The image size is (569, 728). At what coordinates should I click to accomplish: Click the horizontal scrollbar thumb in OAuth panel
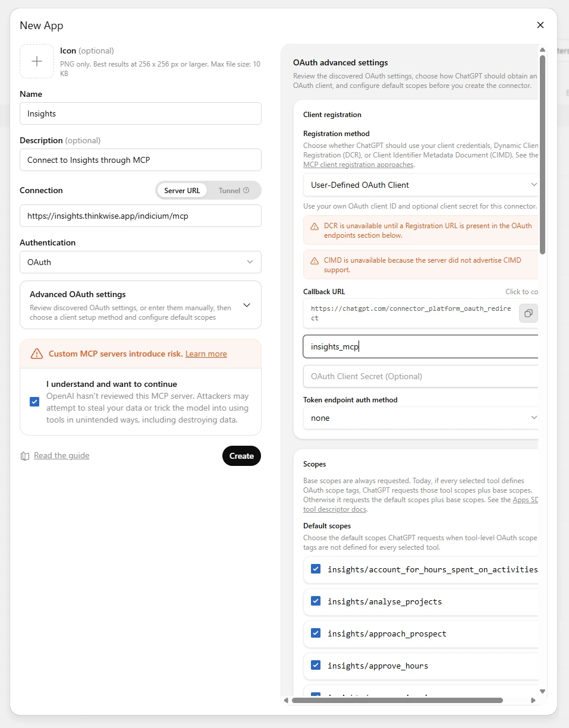pyautogui.click(x=397, y=701)
